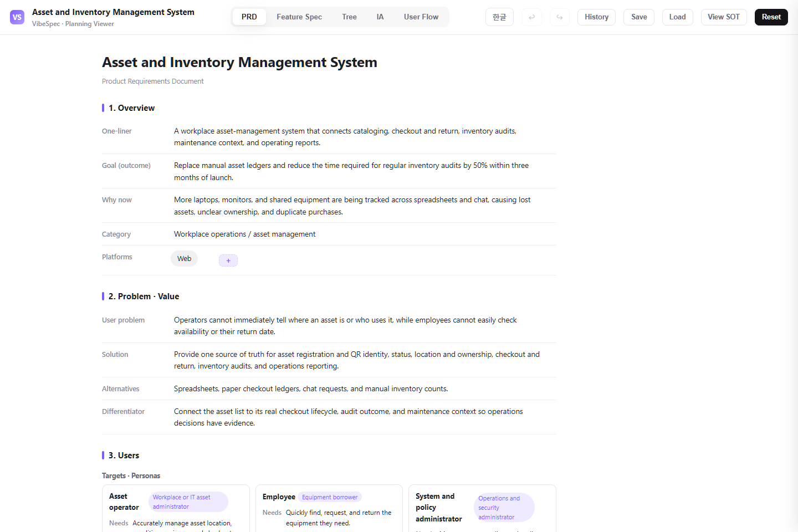Select the '2. Problem · Value' heading
The height and width of the screenshot is (532, 798).
(144, 296)
